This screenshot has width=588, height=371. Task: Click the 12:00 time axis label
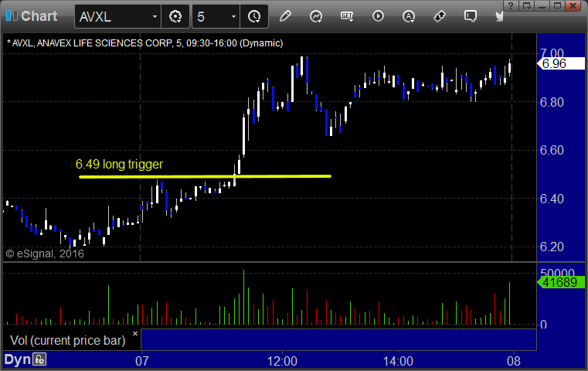tap(282, 361)
